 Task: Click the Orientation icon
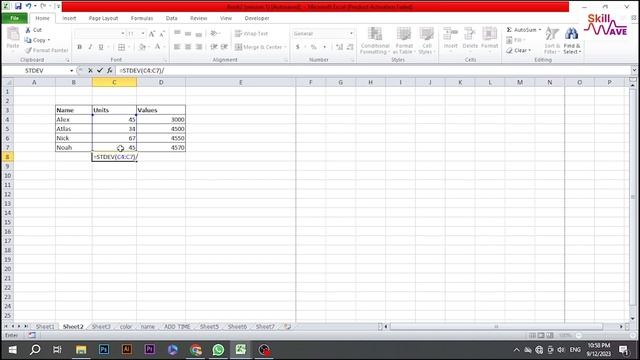coord(213,33)
